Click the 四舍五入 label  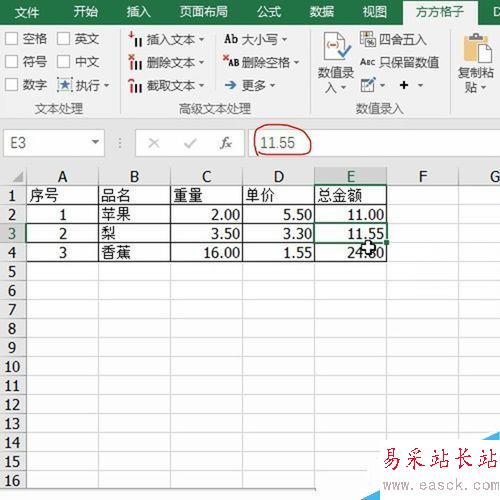403,40
